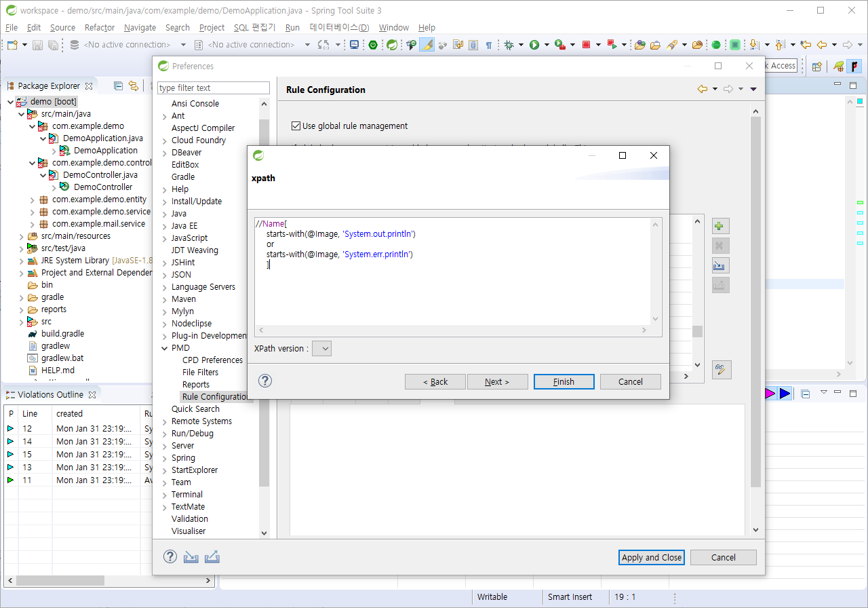Click Link with Editor in Package Explorer
868x608 pixels.
point(134,85)
